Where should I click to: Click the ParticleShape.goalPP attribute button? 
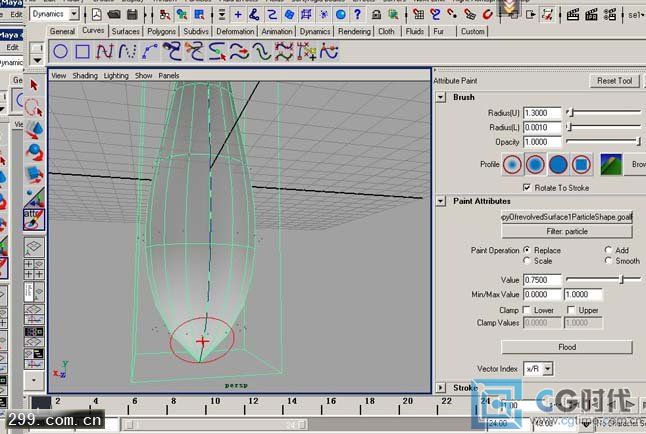pos(566,217)
